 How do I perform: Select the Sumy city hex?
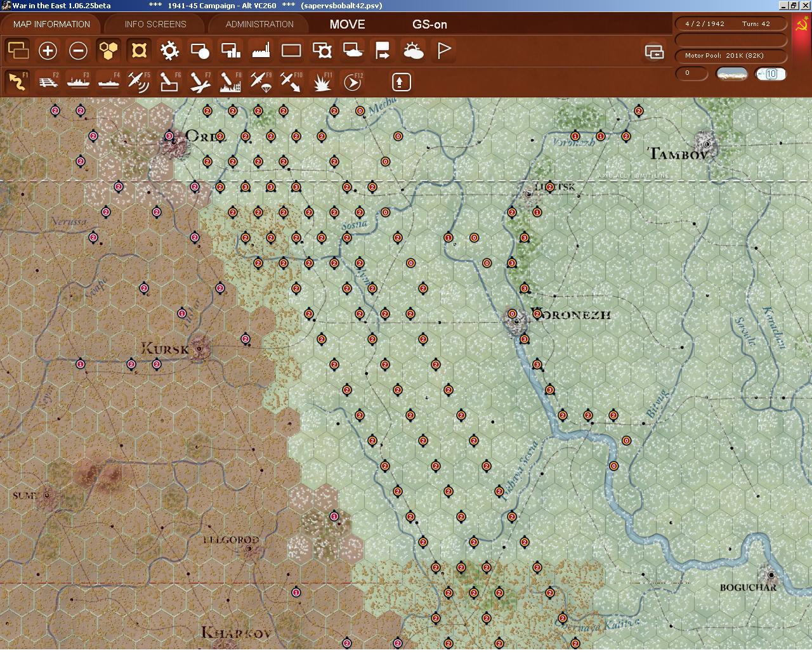[46, 496]
